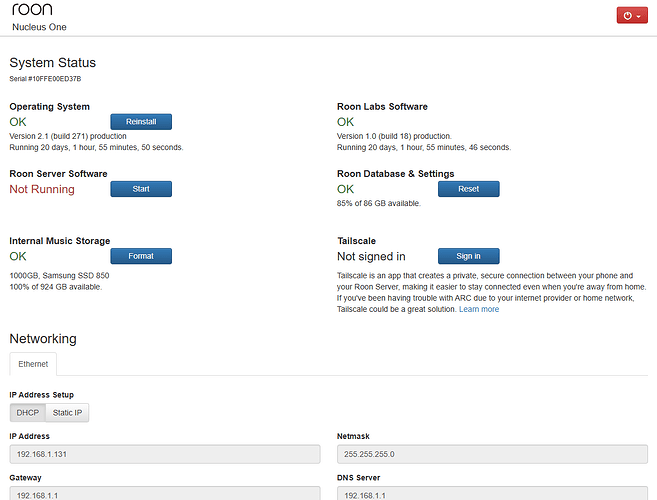
Task: Reset Roon Database & Settings
Action: tap(468, 189)
